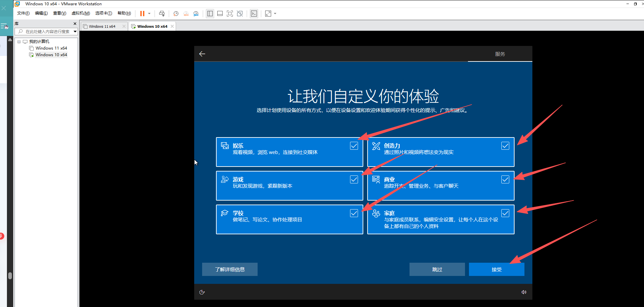Click the stretch guest display icon
This screenshot has height=307, width=644.
click(x=268, y=14)
